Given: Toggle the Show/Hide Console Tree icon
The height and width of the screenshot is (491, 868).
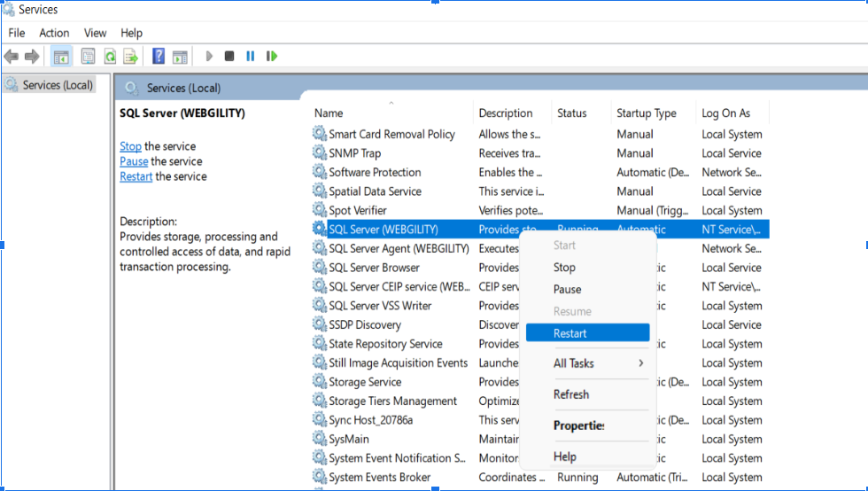Looking at the screenshot, I should tap(61, 56).
